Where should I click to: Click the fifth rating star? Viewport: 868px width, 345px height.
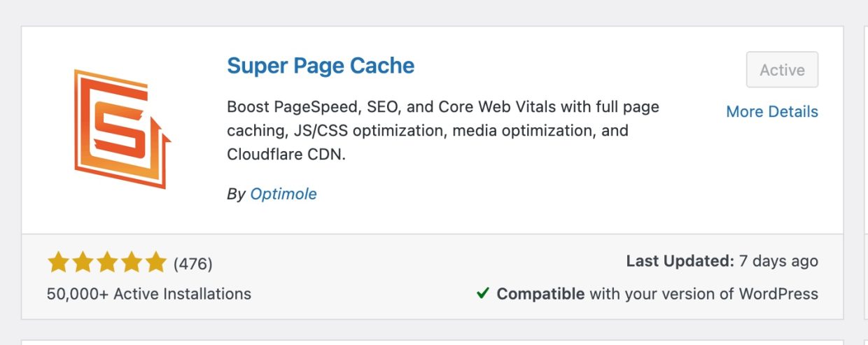pos(155,263)
